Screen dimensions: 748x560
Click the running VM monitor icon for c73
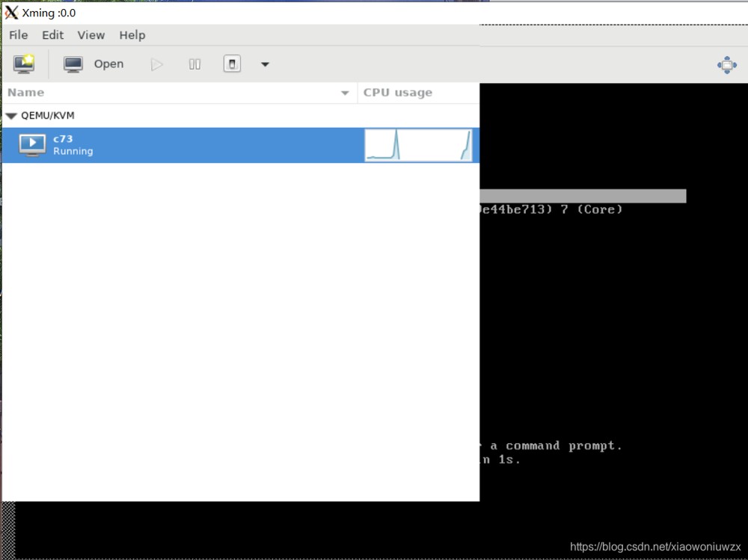[32, 145]
